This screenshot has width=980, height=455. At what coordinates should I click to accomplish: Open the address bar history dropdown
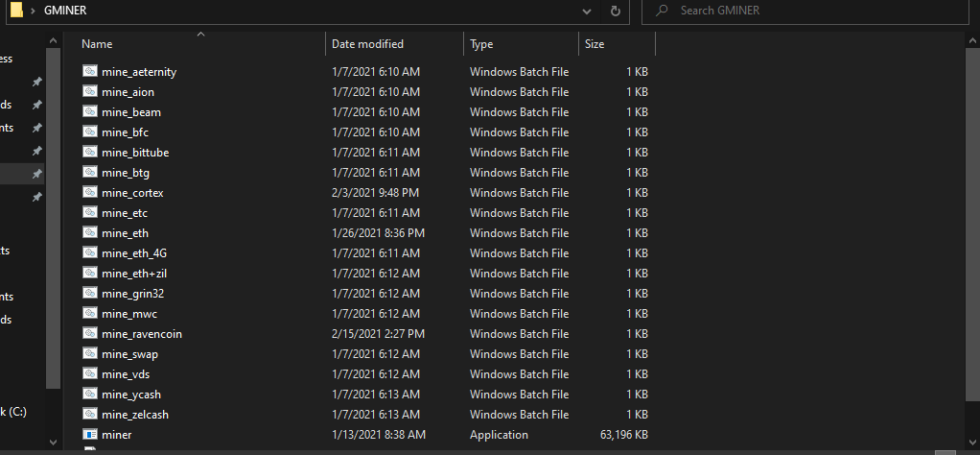586,12
